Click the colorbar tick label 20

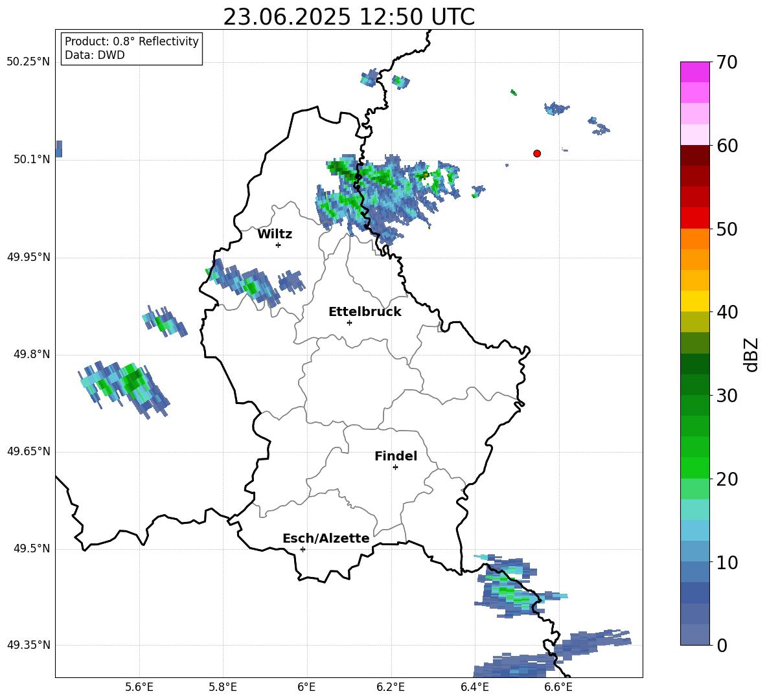click(726, 479)
